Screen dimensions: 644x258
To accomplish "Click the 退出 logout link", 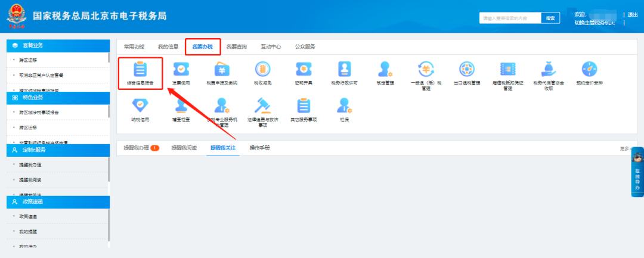I will pos(633,15).
